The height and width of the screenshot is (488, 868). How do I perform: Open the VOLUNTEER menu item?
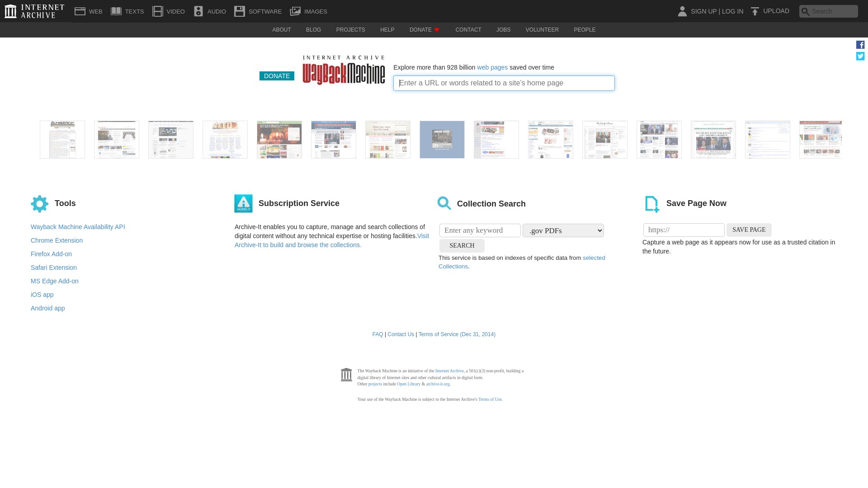coord(542,30)
